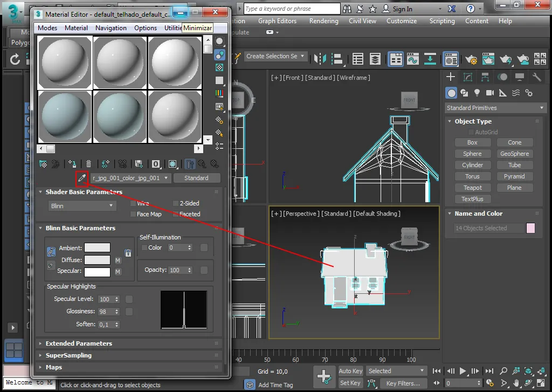Enable the Wire checkbox
Screen dimensions: 552x392
133,203
